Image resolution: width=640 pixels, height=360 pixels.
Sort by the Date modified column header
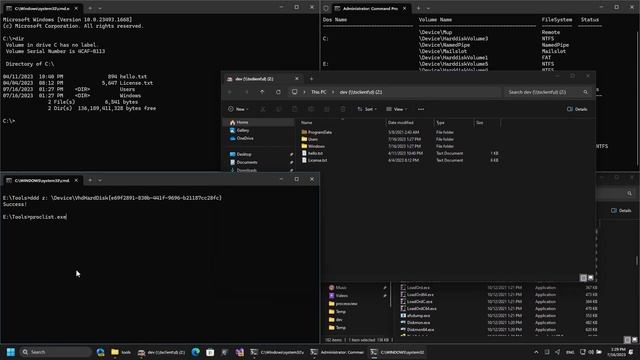[x=400, y=122]
